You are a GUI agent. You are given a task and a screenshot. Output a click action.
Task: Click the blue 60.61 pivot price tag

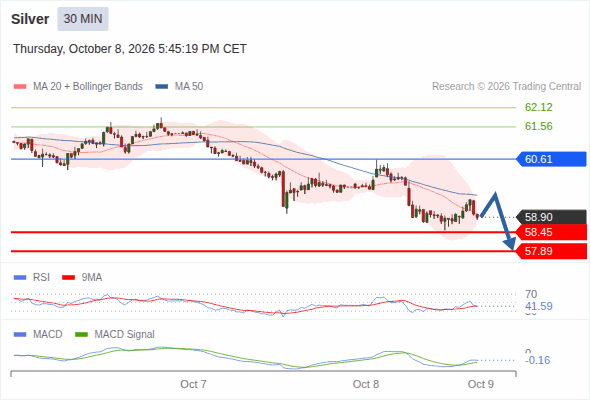click(551, 159)
